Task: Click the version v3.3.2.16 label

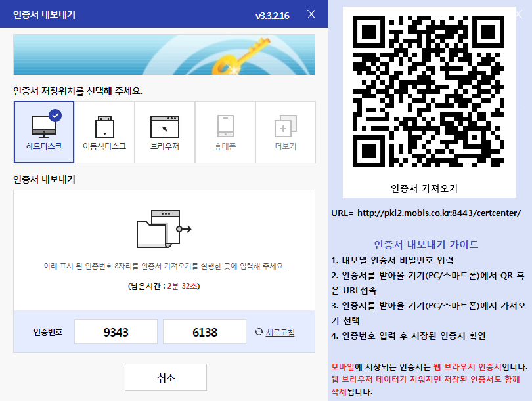Action: pyautogui.click(x=273, y=16)
